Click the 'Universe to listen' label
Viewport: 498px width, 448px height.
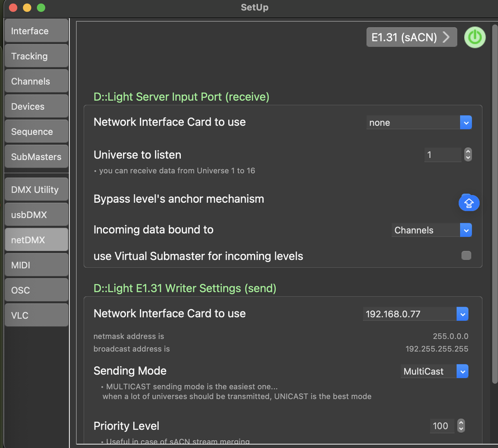(137, 155)
